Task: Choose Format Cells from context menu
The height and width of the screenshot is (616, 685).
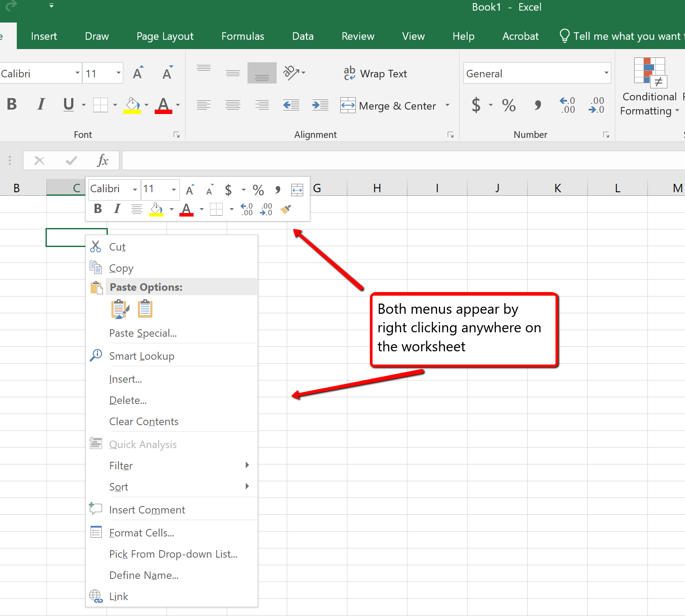Action: tap(171, 533)
